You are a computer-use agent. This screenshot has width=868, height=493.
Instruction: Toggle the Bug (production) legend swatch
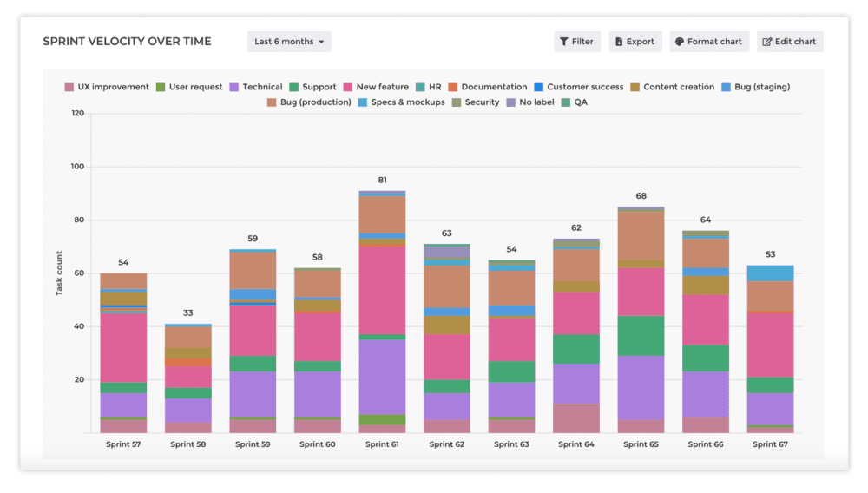(x=272, y=102)
